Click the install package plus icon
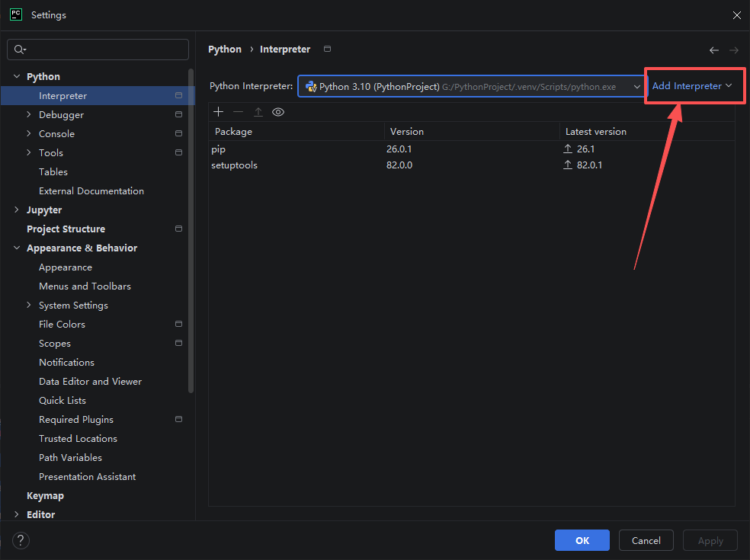This screenshot has height=560, width=750. point(218,112)
